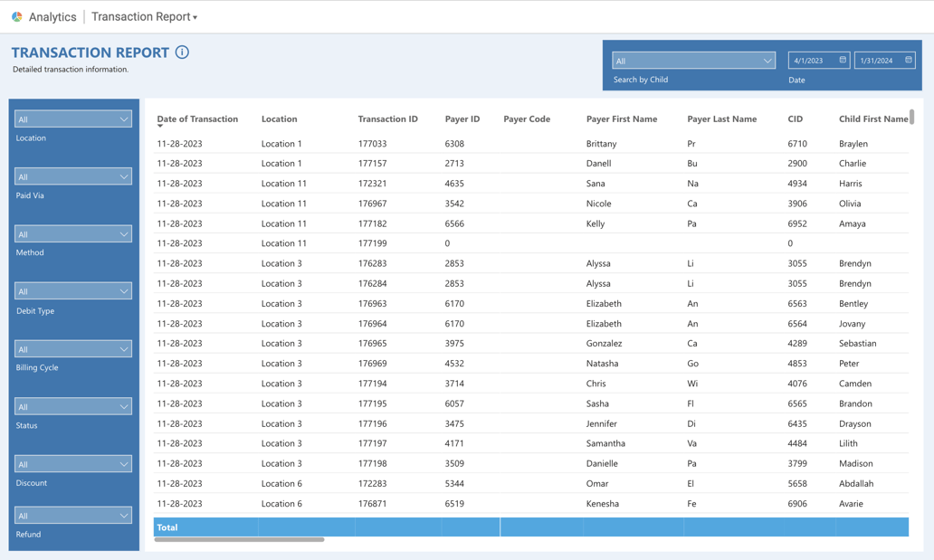Open the Status filter dropdown
Viewport: 934px width, 560px height.
coord(72,406)
